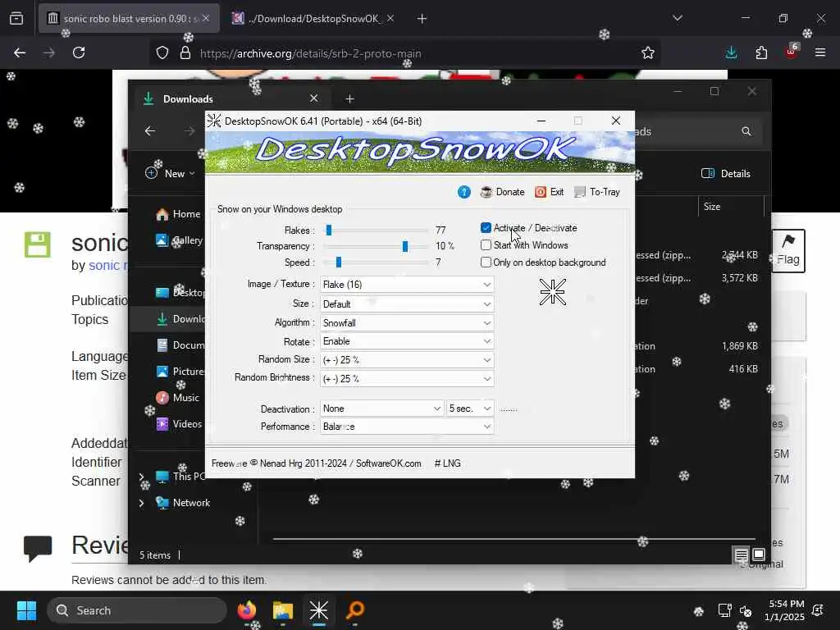Open Home in Explorer sidebar
This screenshot has height=630, width=840.
(x=178, y=214)
